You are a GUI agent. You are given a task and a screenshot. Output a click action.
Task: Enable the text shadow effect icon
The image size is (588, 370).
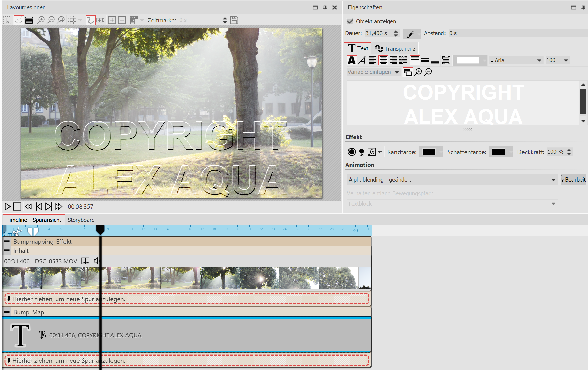point(362,152)
